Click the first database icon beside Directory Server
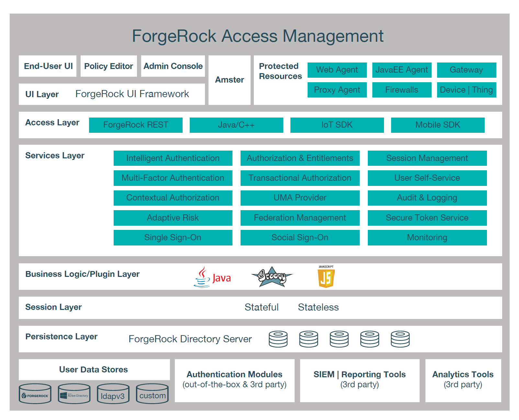The image size is (519, 420). (278, 339)
